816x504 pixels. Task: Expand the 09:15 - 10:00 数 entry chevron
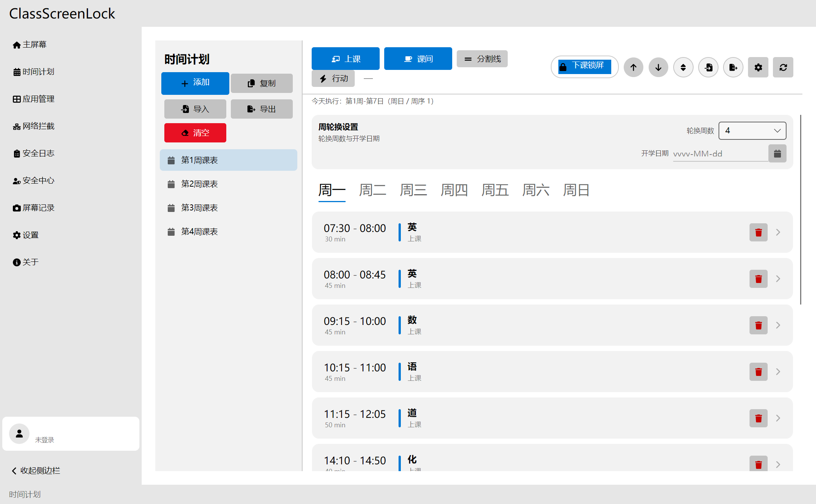click(778, 325)
